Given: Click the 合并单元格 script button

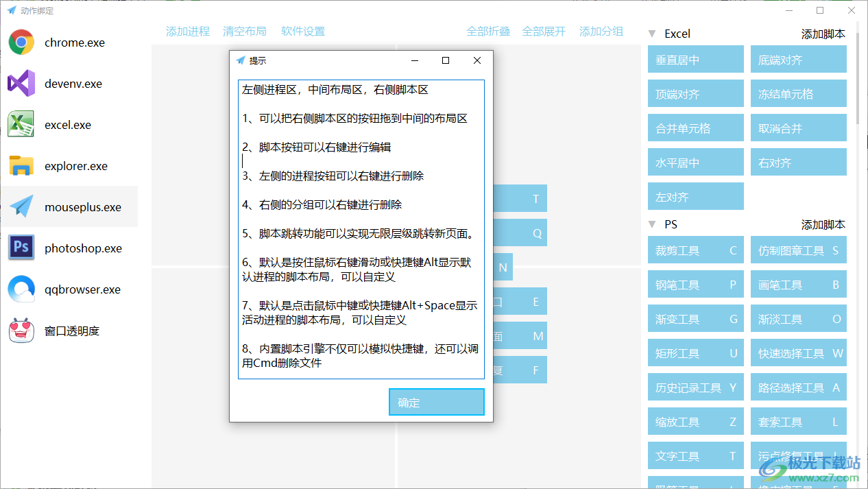Looking at the screenshot, I should (x=696, y=128).
